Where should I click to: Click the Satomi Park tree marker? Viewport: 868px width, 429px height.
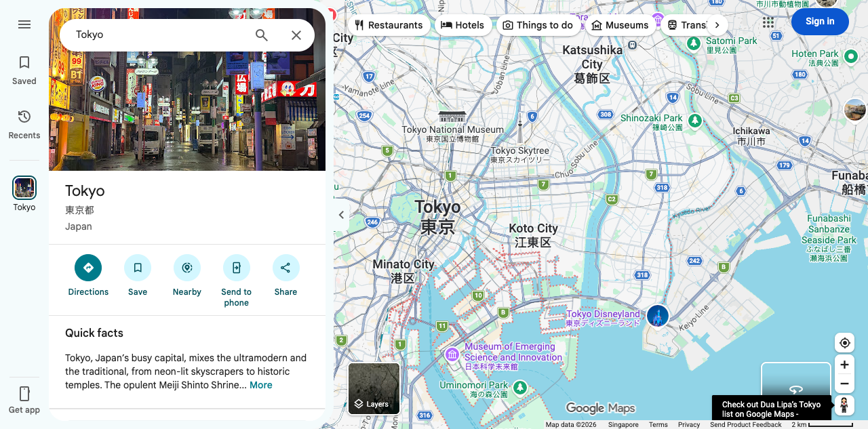click(694, 44)
